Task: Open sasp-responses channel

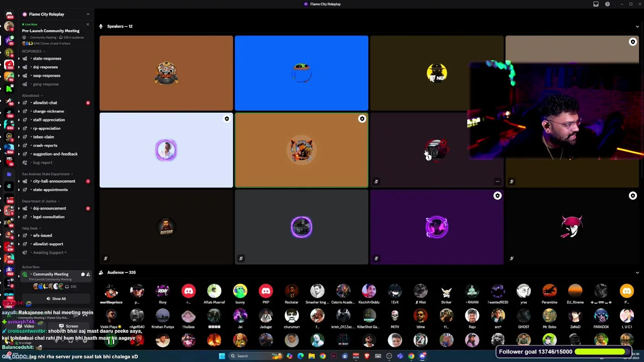Action: coord(55,75)
